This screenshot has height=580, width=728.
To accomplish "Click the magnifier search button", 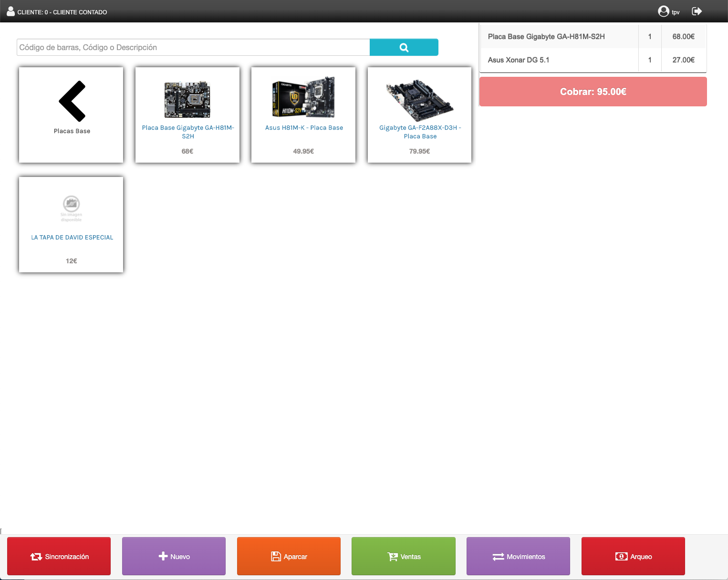I will pos(404,47).
